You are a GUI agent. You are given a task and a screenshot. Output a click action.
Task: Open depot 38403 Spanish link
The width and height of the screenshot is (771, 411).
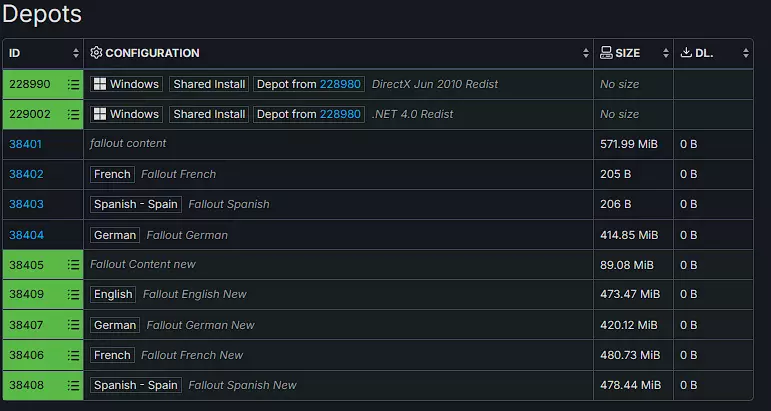27,204
